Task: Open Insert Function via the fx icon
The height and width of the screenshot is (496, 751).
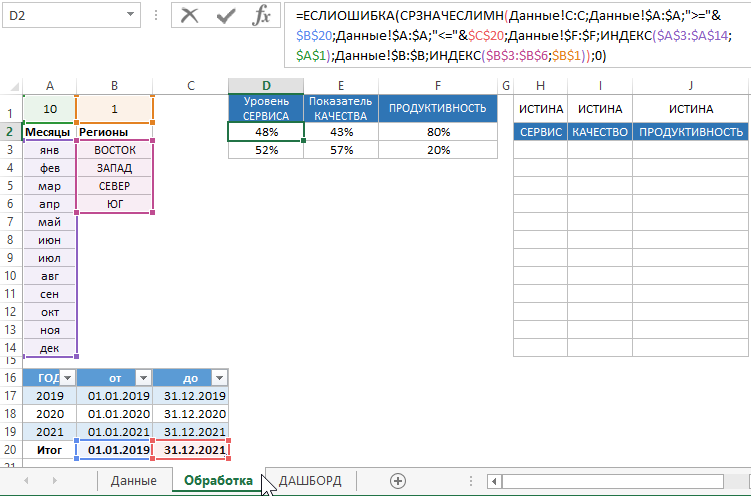Action: point(261,15)
